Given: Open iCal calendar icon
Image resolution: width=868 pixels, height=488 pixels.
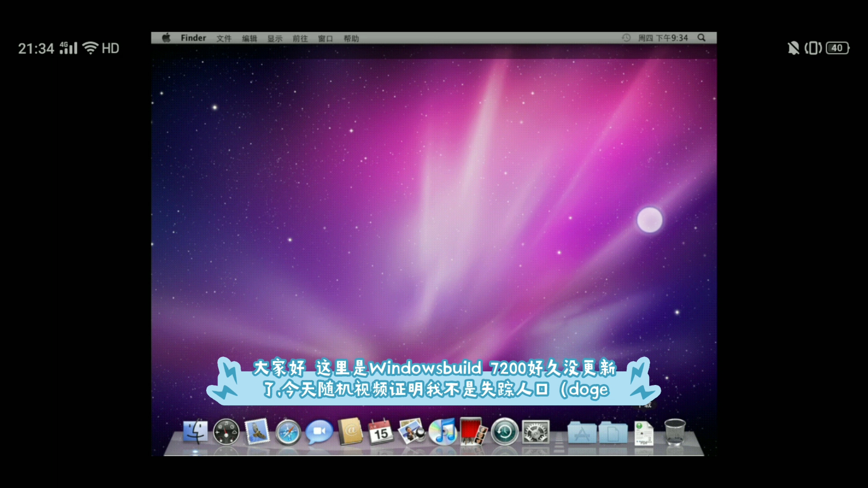Looking at the screenshot, I should (381, 432).
